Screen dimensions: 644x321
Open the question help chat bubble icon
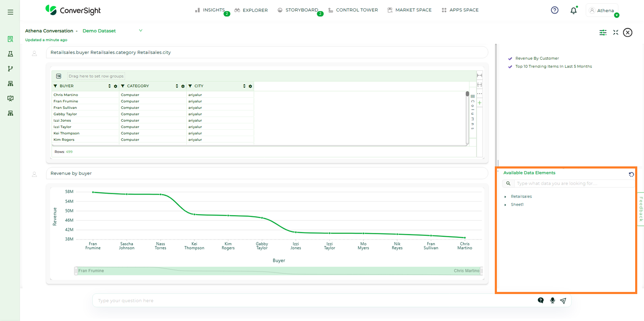coord(541,300)
